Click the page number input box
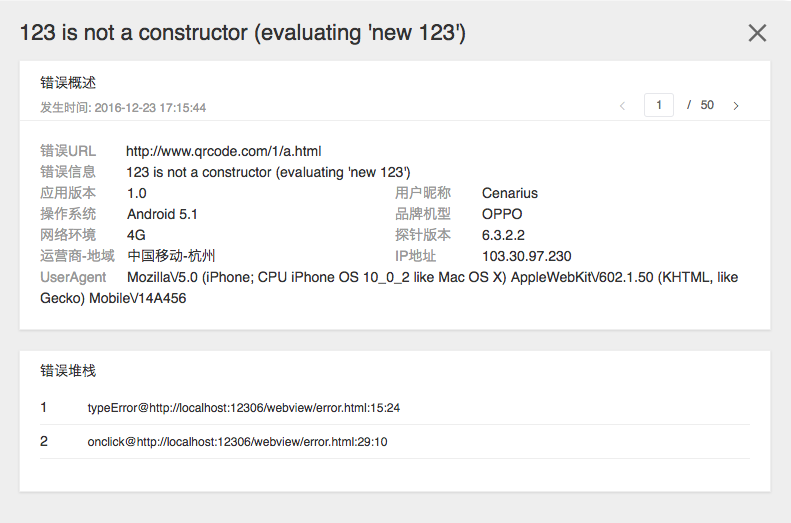The width and height of the screenshot is (791, 523). click(658, 105)
